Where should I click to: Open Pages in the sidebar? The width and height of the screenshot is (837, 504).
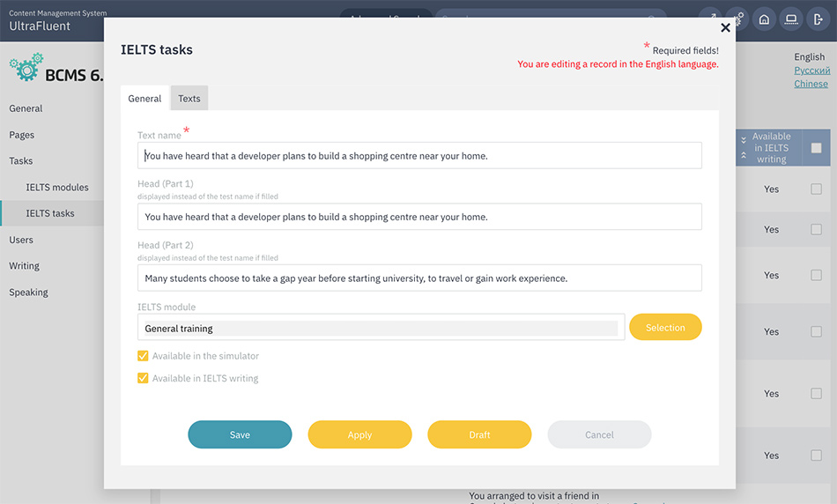coord(21,135)
